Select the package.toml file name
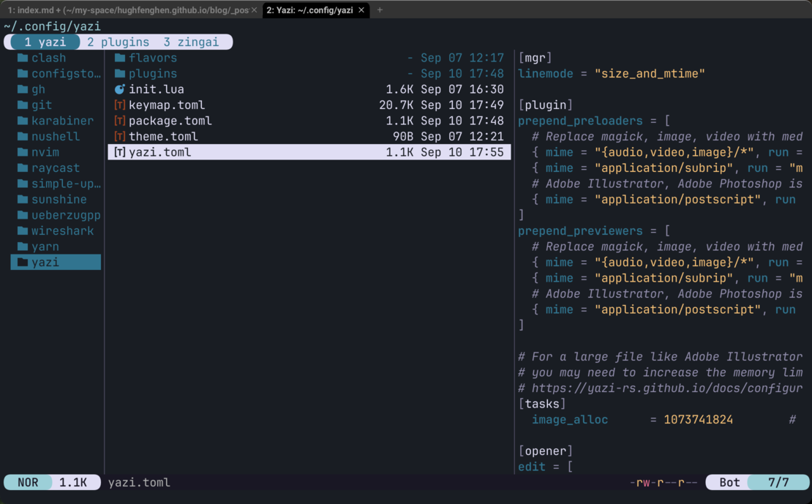 click(170, 121)
